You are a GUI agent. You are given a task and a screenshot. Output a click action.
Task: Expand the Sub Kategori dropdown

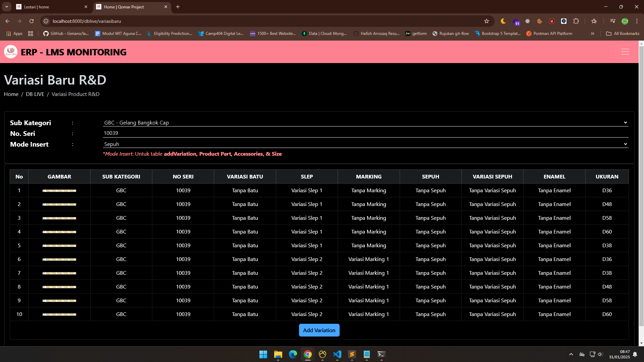pos(365,123)
